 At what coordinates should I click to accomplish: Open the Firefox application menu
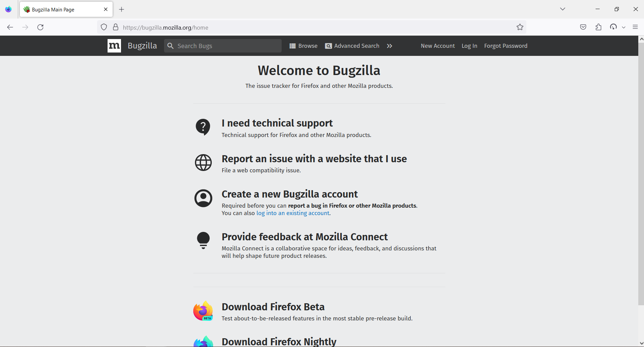pos(636,27)
